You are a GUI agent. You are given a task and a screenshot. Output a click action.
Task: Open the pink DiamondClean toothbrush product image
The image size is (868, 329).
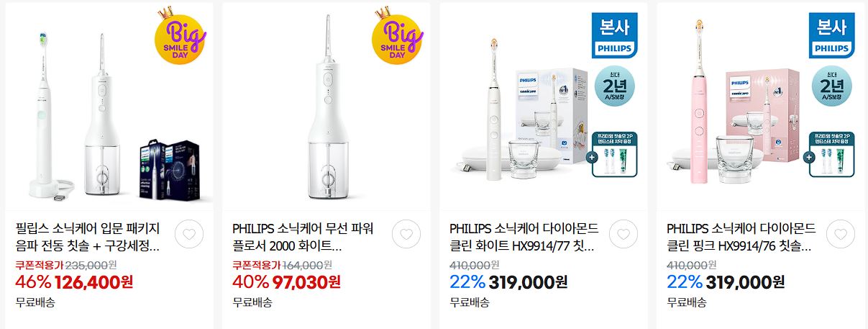(x=761, y=107)
